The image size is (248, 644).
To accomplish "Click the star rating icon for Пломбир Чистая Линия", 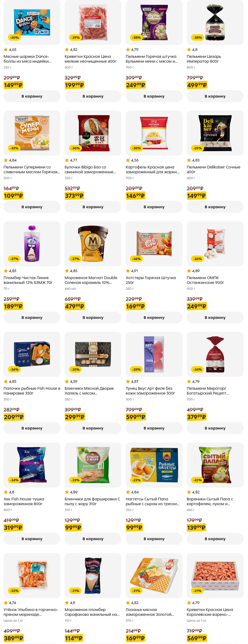I will click(6, 271).
